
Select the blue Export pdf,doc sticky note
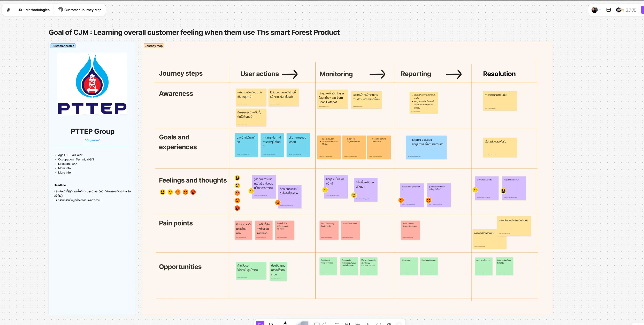(426, 147)
